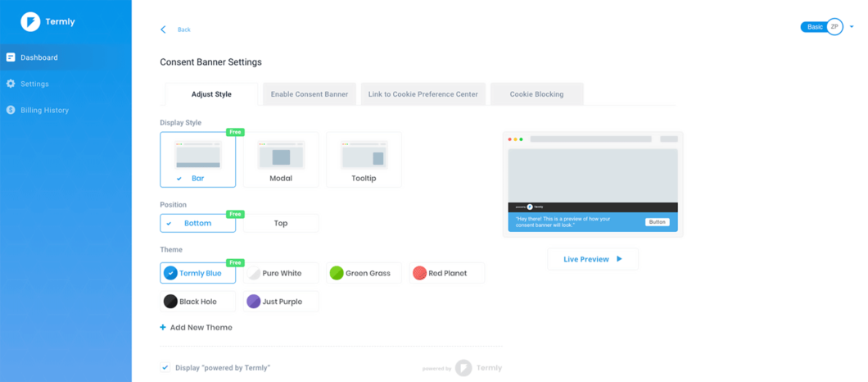Click the play icon in Live Preview
Image resolution: width=868 pixels, height=382 pixels.
click(x=619, y=259)
